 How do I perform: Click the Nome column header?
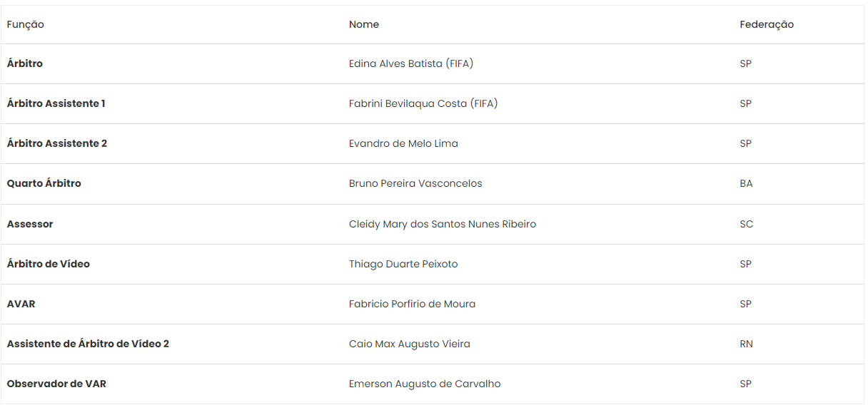[x=364, y=24]
